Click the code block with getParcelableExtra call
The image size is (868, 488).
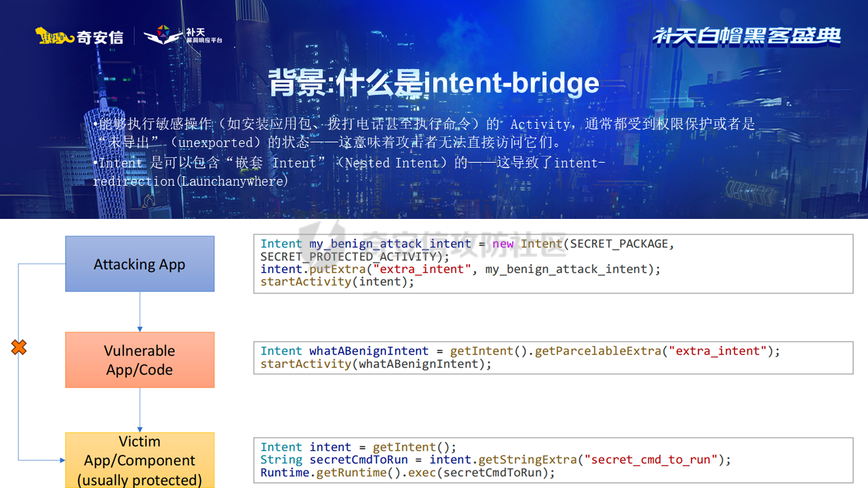click(x=553, y=357)
